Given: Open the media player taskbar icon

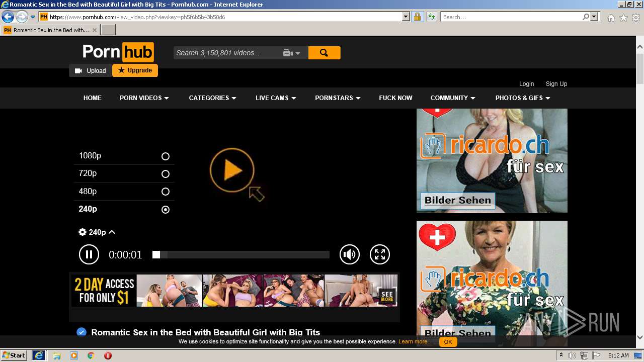Looking at the screenshot, I should 74,355.
